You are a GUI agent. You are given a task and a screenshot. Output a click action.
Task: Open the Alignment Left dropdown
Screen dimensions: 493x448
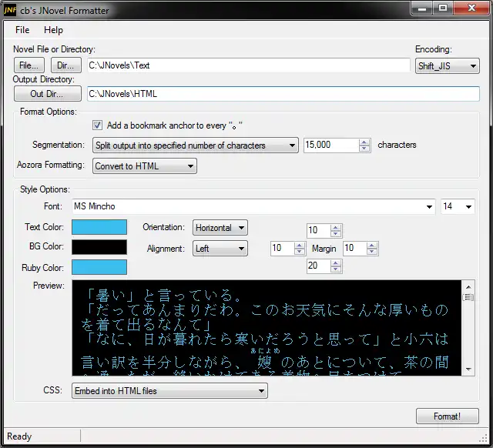[220, 249]
